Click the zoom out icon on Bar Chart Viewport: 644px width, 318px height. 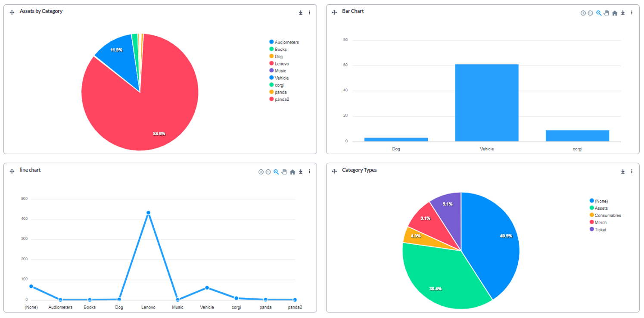pyautogui.click(x=590, y=13)
